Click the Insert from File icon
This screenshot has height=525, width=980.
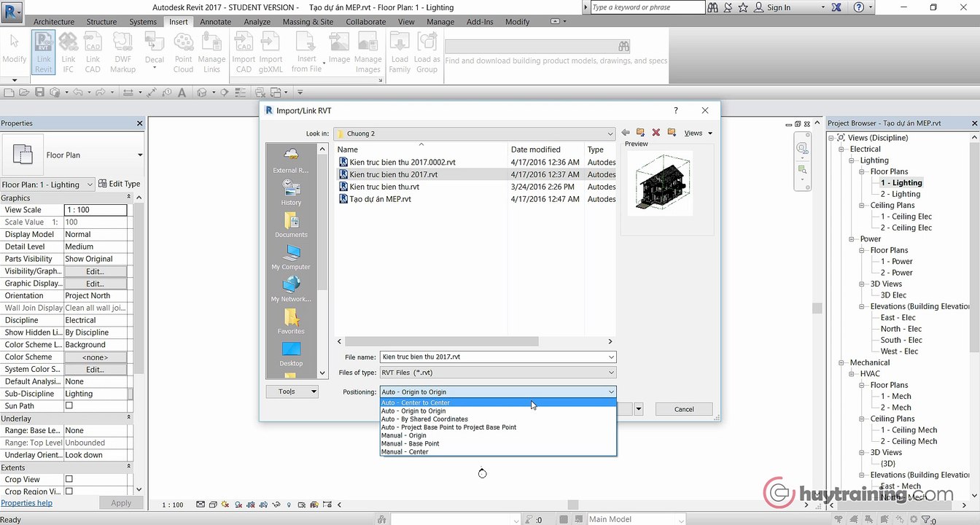(x=307, y=52)
